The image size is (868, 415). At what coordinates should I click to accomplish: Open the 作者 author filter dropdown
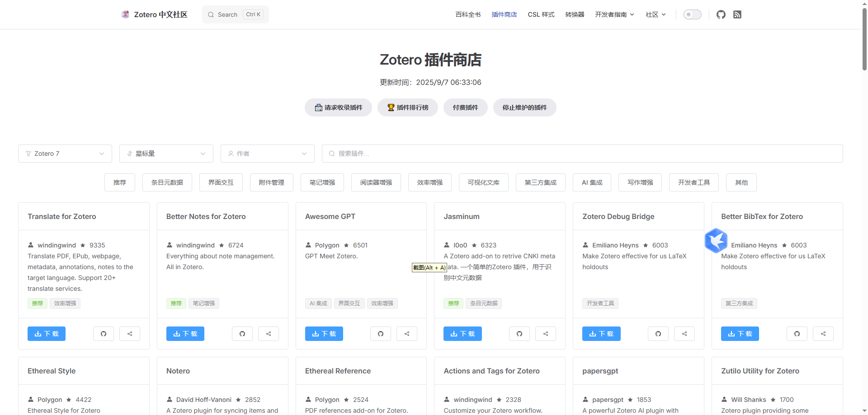[x=268, y=154]
